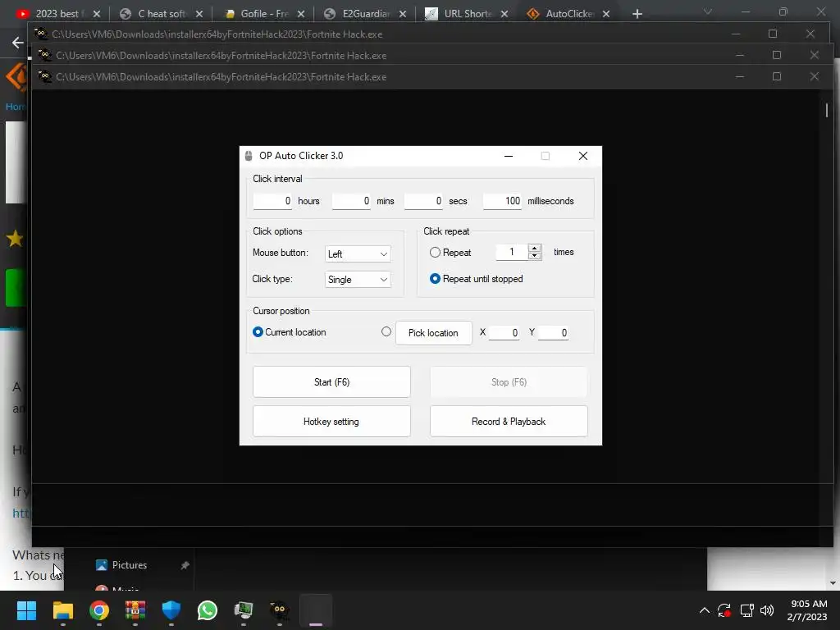Switch to the C heat soft browser tab
840x630 pixels.
tap(162, 14)
